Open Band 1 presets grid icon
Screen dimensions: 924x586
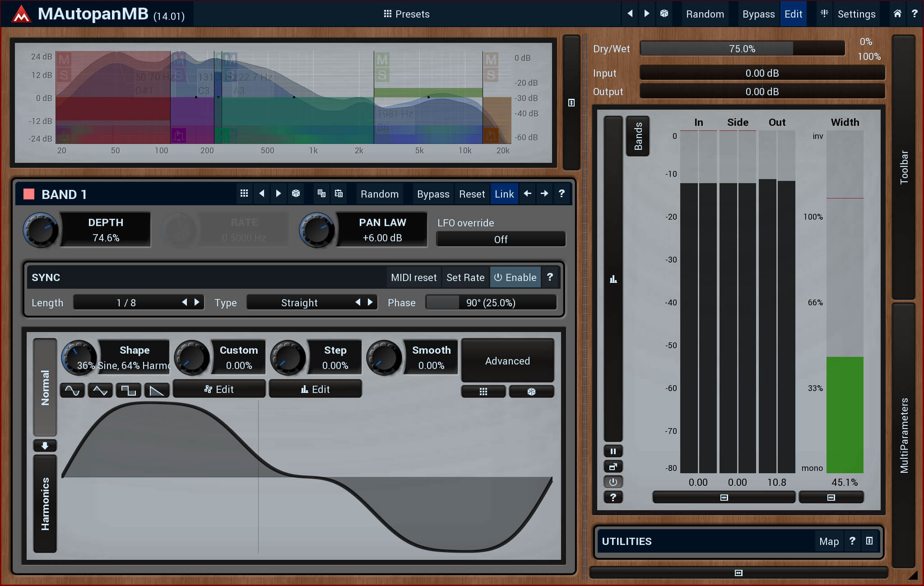click(x=244, y=194)
